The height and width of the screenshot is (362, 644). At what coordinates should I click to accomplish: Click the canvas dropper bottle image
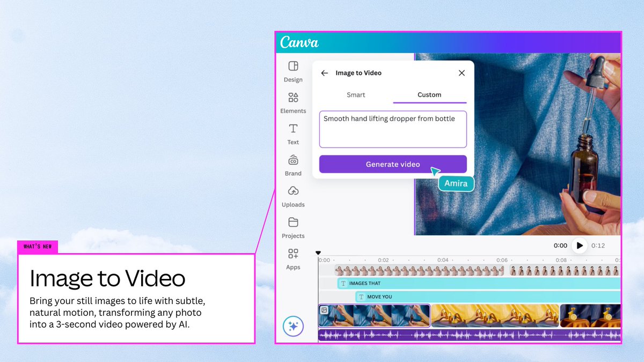click(x=518, y=144)
